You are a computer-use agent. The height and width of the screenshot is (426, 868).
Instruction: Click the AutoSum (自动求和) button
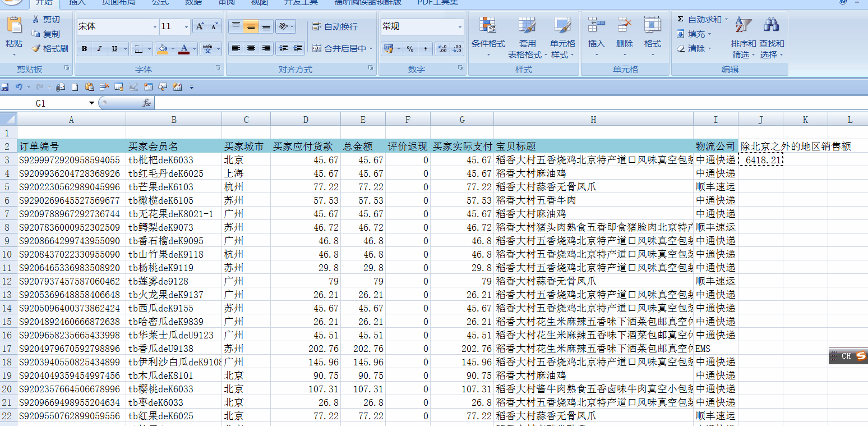(x=700, y=19)
